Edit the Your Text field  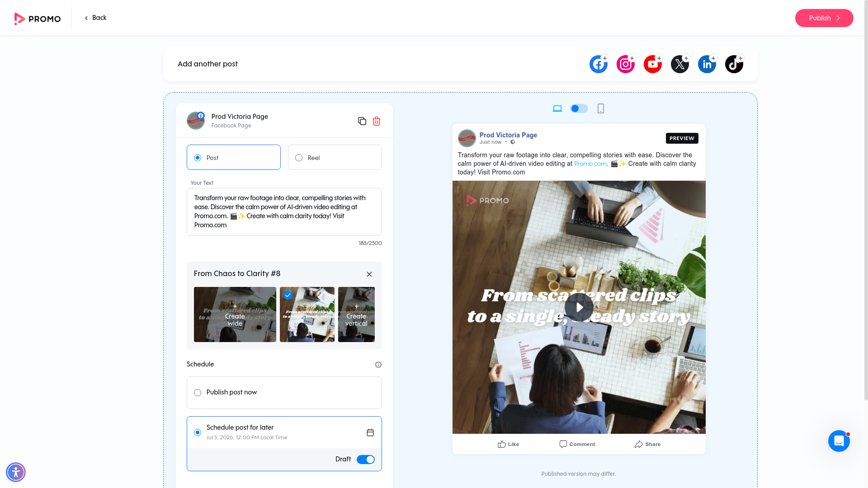point(284,212)
